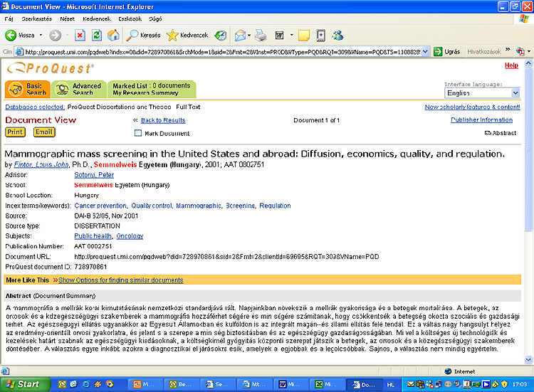Click the Quality control keyword link

tap(152, 206)
